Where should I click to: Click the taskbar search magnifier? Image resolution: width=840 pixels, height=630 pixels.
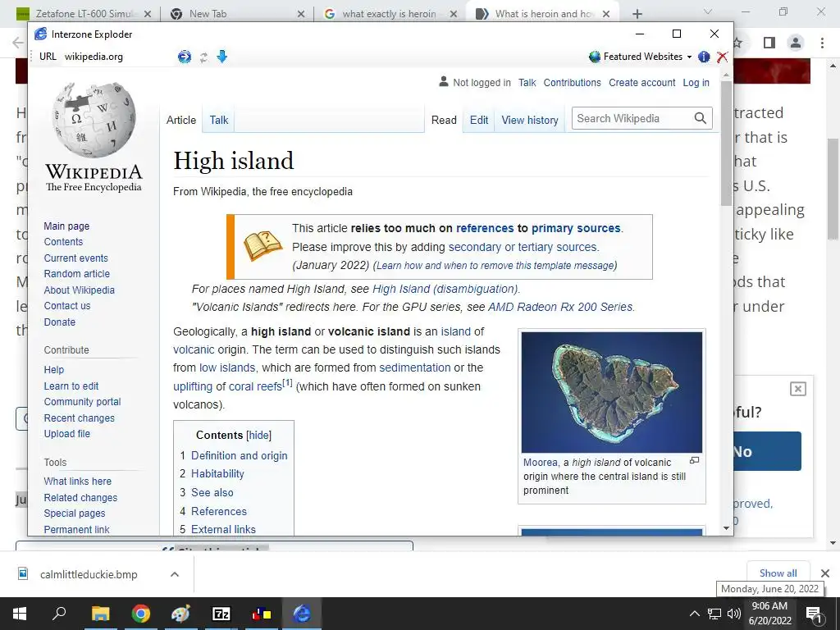tap(59, 614)
